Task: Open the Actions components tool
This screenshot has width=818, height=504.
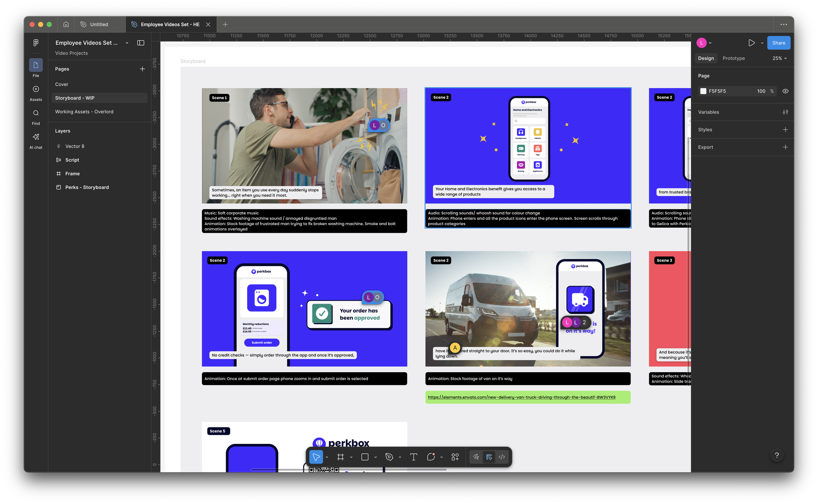Action: (455, 457)
